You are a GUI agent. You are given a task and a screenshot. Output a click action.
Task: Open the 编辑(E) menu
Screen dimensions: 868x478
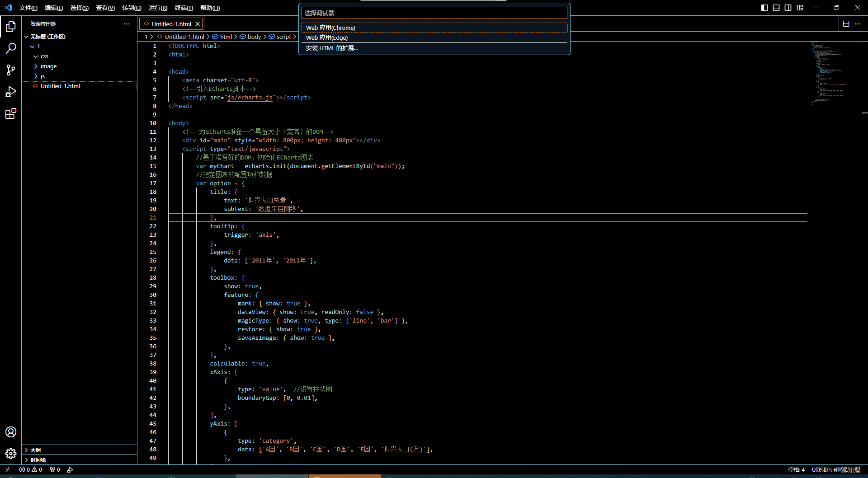click(x=54, y=8)
